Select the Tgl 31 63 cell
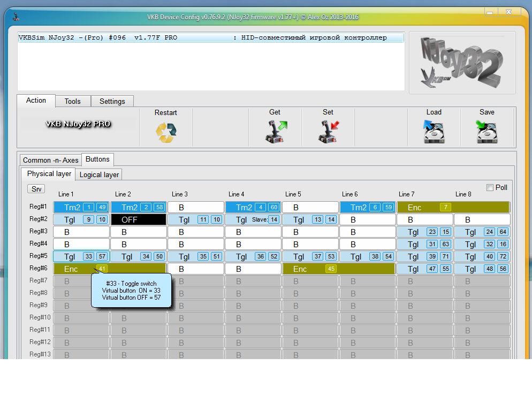This screenshot has height=411, width=532. point(425,245)
